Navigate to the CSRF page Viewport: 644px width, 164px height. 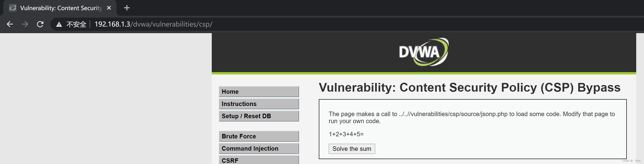(x=258, y=160)
